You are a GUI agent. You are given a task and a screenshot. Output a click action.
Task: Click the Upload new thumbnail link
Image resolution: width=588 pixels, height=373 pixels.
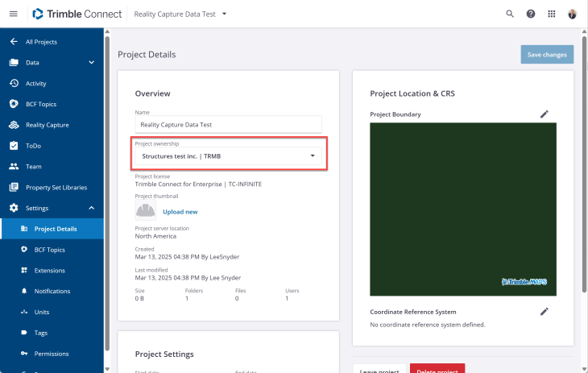click(x=180, y=212)
